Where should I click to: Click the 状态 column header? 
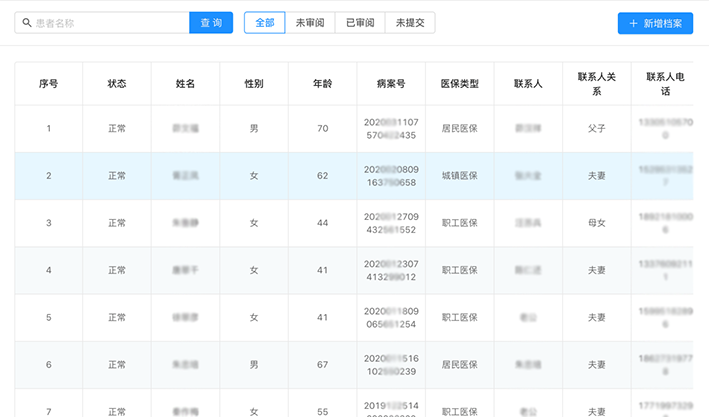tap(117, 84)
